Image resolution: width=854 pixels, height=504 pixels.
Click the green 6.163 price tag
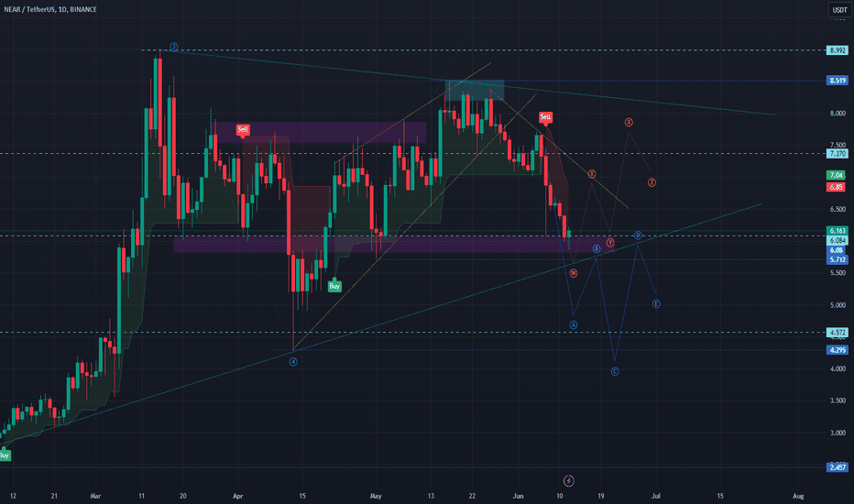[x=838, y=231]
